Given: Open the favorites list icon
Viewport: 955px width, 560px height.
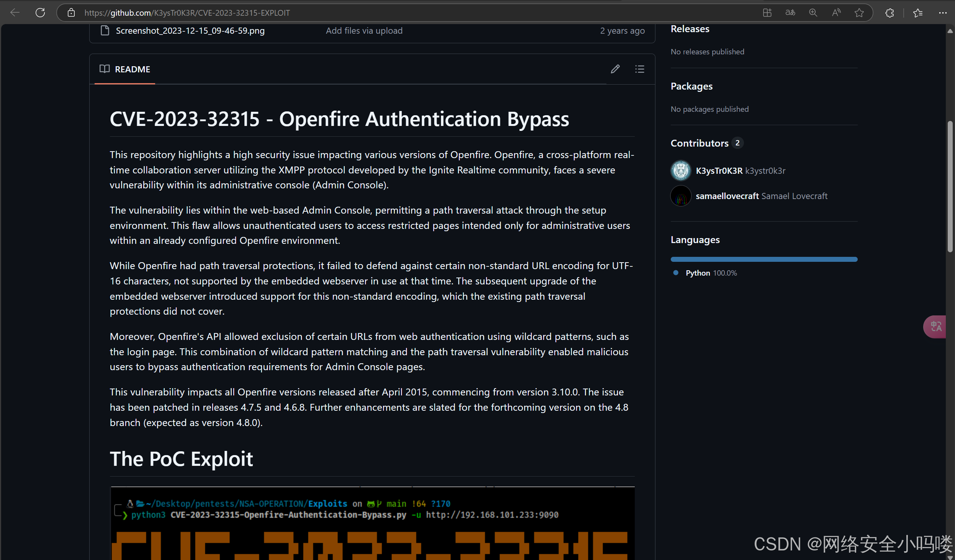Looking at the screenshot, I should 918,13.
